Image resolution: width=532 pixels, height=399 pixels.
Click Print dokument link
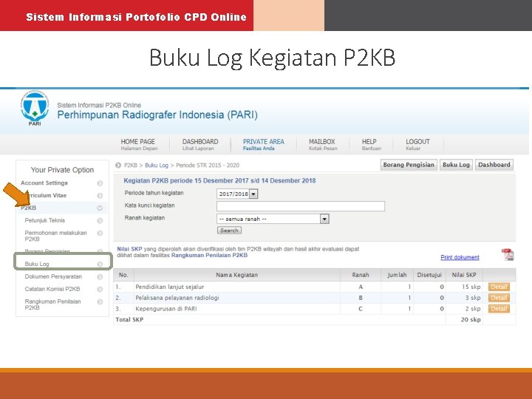[460, 257]
